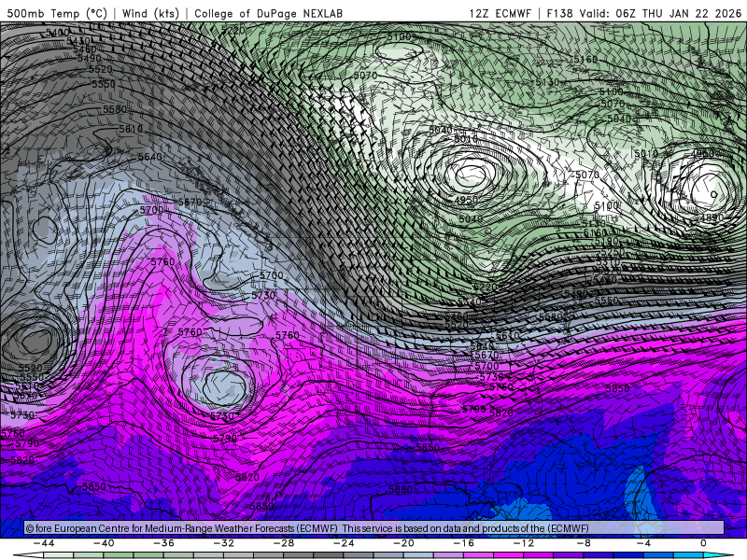The width and height of the screenshot is (747, 560).
Task: Click the 'F138' forecast hour text
Action: (559, 13)
